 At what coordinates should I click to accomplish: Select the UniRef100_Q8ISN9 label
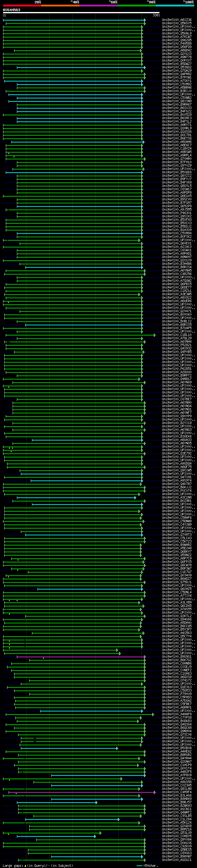pyautogui.click(x=177, y=101)
